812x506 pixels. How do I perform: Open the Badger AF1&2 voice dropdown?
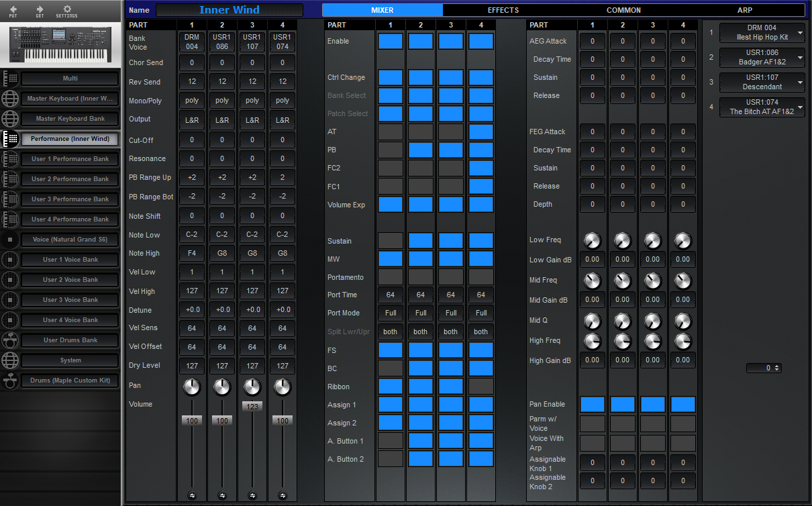(762, 56)
